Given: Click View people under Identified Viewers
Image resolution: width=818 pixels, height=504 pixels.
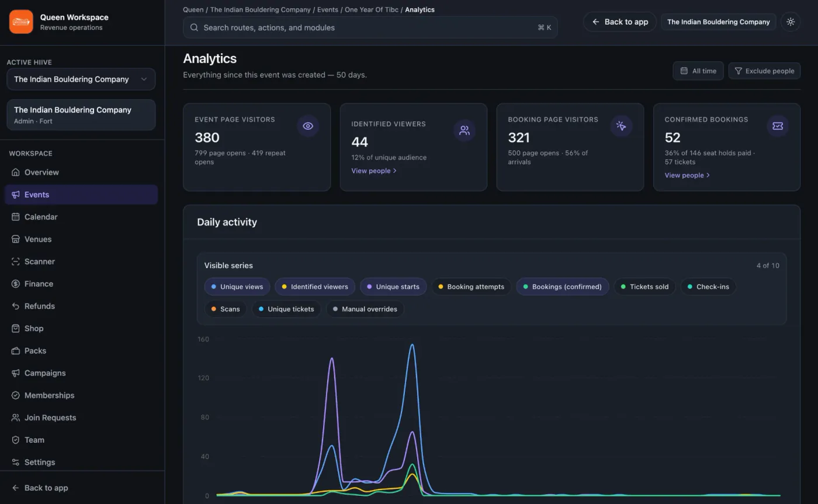Looking at the screenshot, I should [374, 171].
